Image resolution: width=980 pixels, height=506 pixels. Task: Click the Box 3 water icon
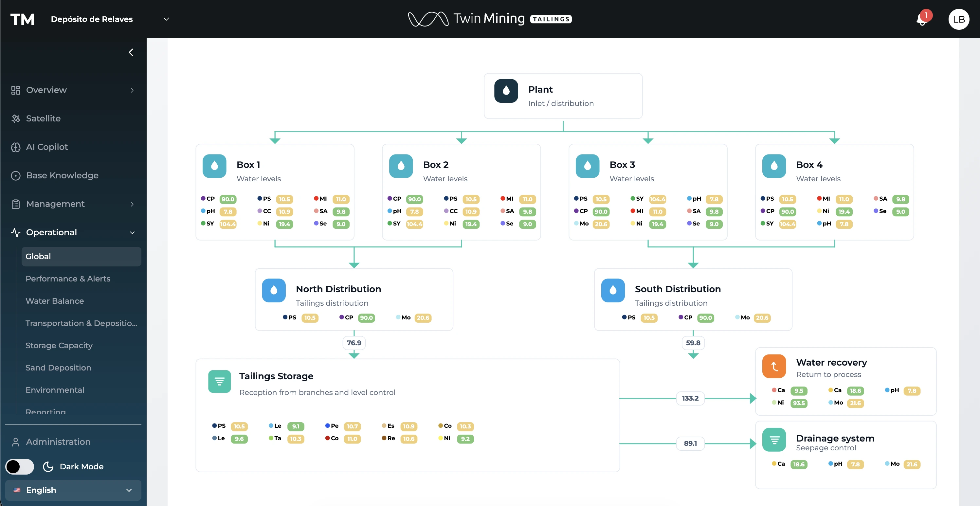[587, 166]
